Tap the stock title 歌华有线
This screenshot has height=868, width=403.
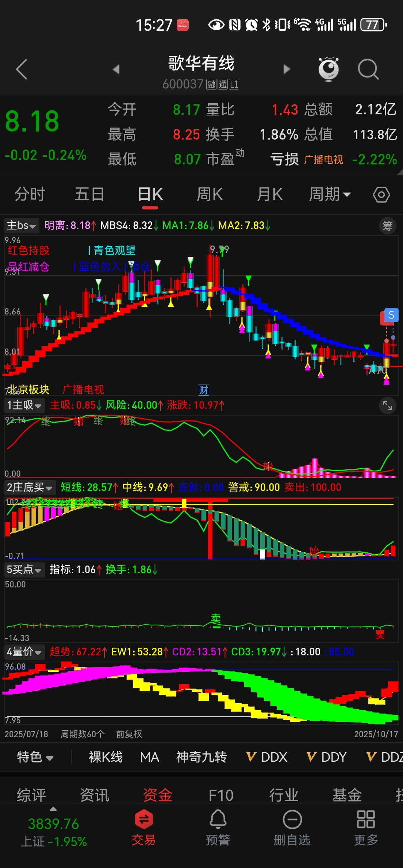click(201, 63)
